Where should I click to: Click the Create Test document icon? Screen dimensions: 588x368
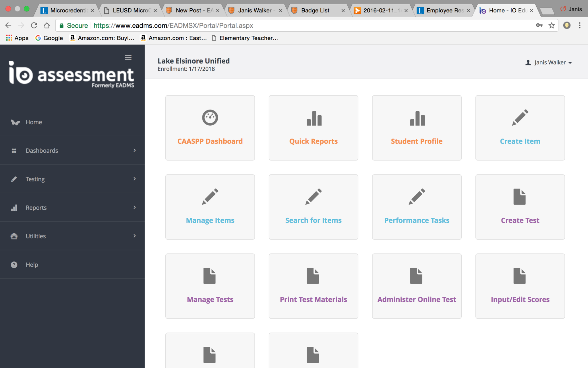tap(519, 197)
